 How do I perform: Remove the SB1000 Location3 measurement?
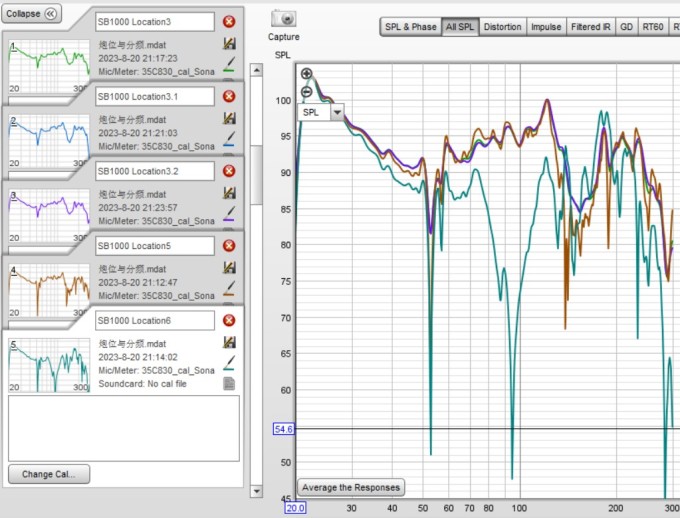coord(229,22)
